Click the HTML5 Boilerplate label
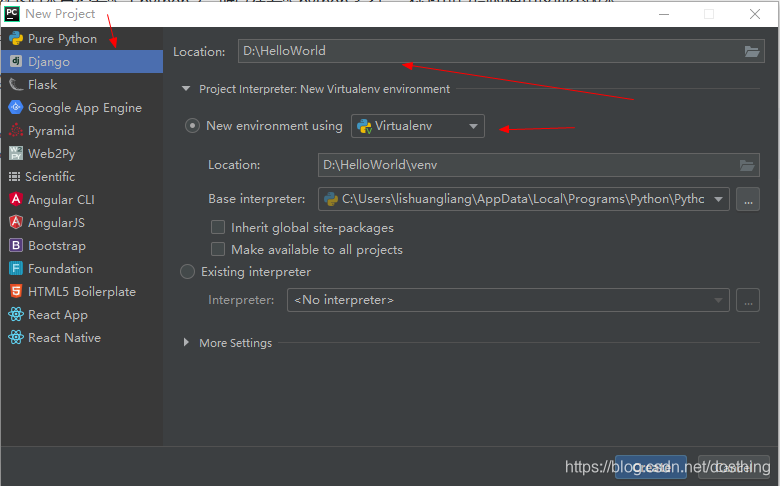The height and width of the screenshot is (486, 780). [x=82, y=292]
